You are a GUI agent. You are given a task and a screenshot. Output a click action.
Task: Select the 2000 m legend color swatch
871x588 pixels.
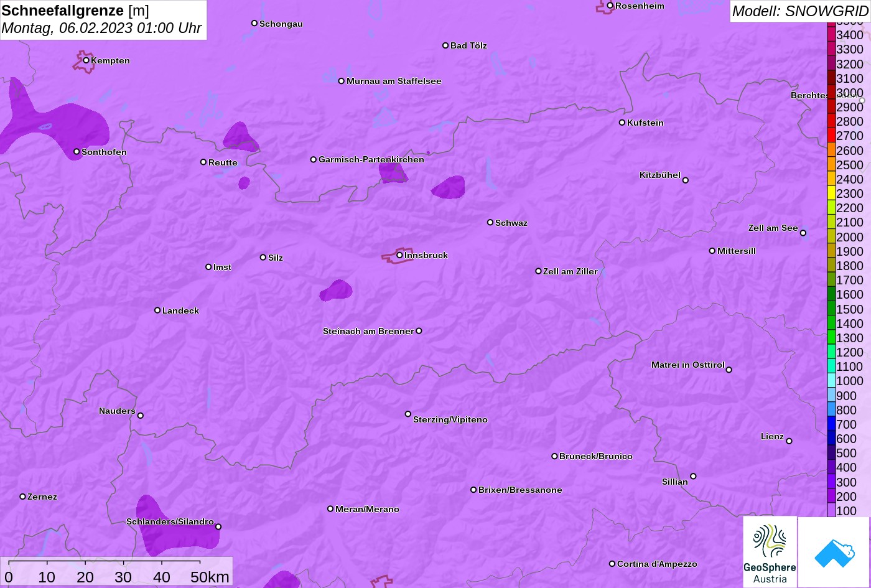(x=831, y=236)
